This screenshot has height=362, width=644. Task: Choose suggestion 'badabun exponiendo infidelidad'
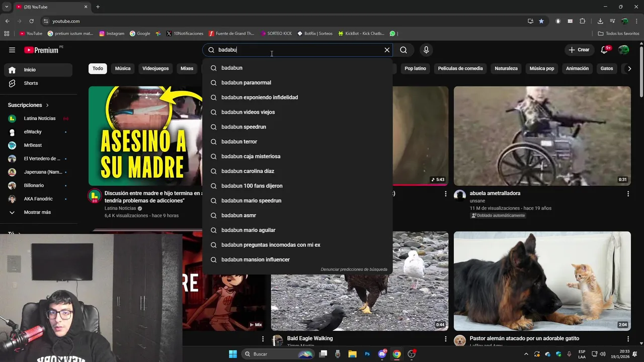297,97
